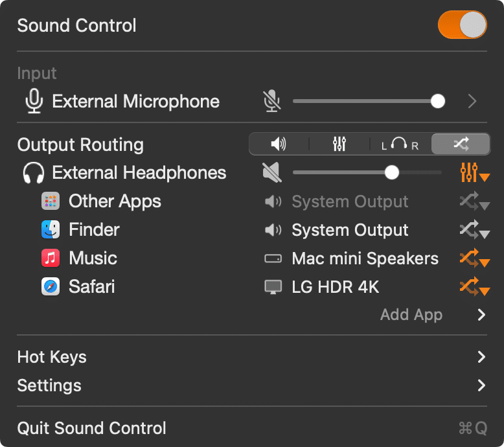Click the Music app icon

tap(51, 258)
